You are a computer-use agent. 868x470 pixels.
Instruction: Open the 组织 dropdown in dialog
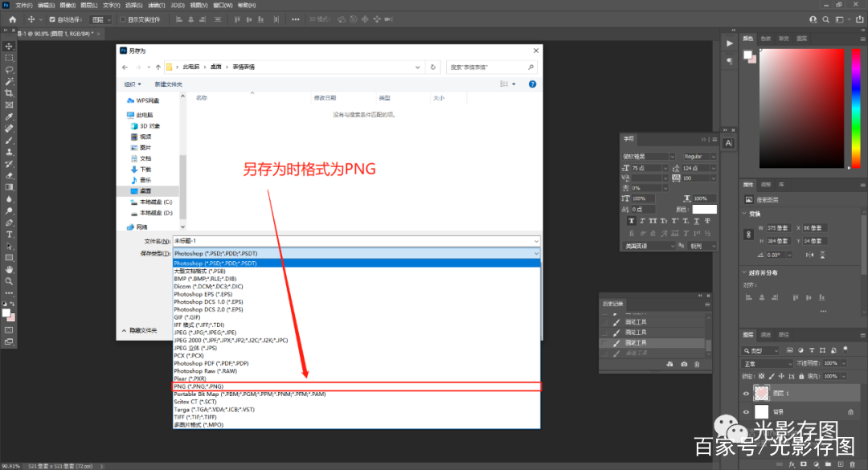click(133, 84)
